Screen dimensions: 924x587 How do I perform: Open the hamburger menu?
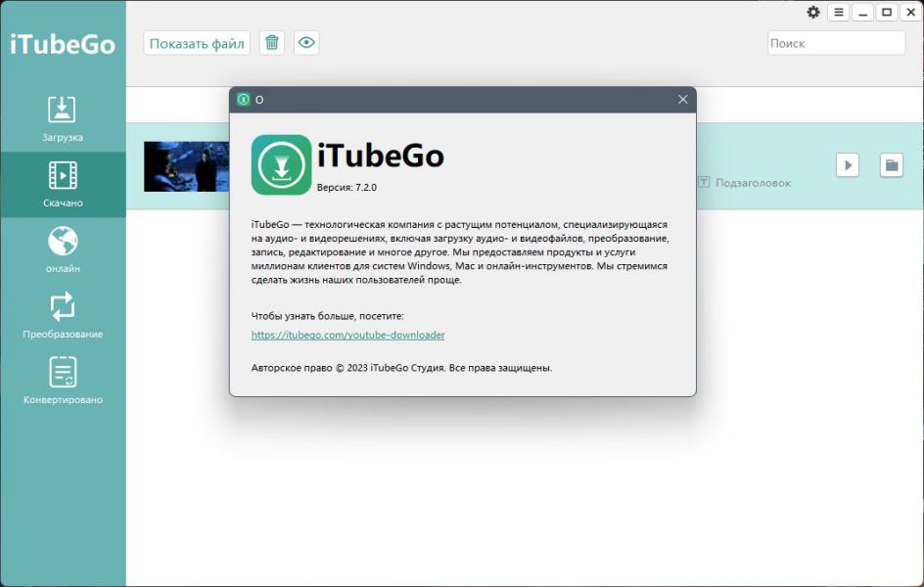coord(839,12)
